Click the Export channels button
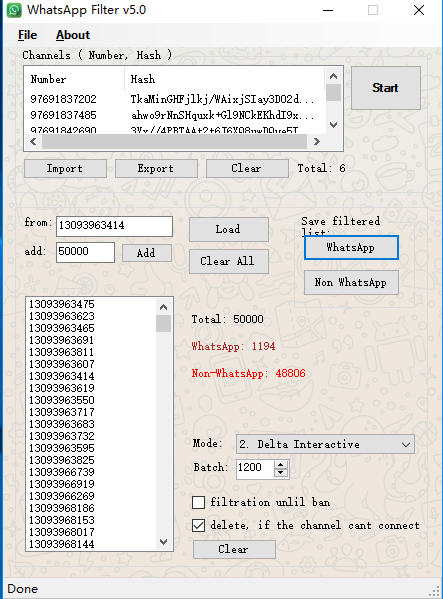The height and width of the screenshot is (599, 443). [156, 168]
